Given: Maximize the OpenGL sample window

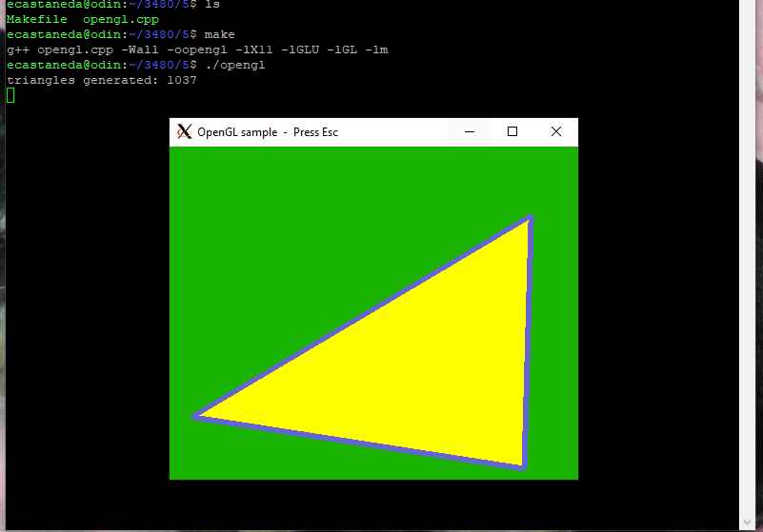Looking at the screenshot, I should pyautogui.click(x=512, y=131).
